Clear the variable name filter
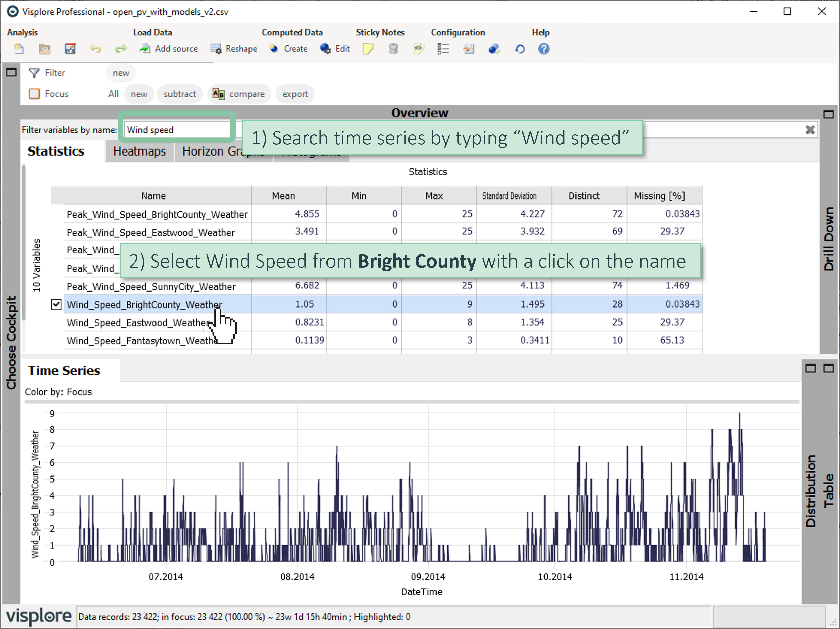Viewport: 840px width, 629px height. click(810, 130)
